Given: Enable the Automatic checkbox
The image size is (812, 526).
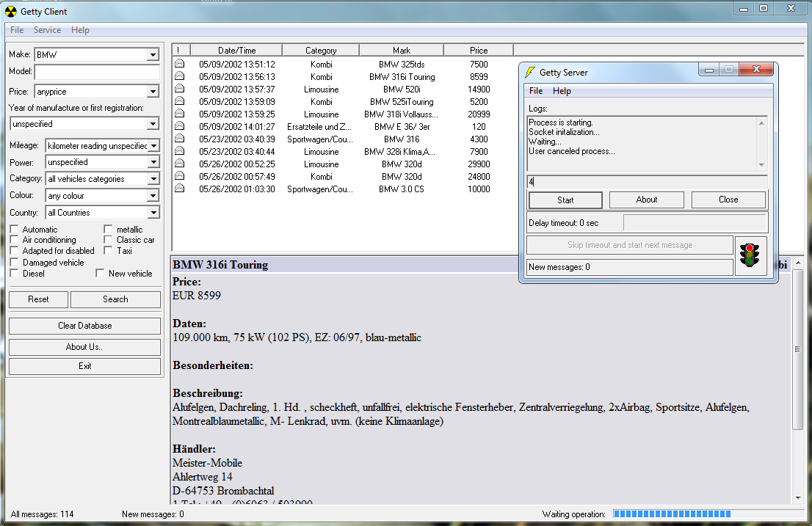Looking at the screenshot, I should point(15,229).
